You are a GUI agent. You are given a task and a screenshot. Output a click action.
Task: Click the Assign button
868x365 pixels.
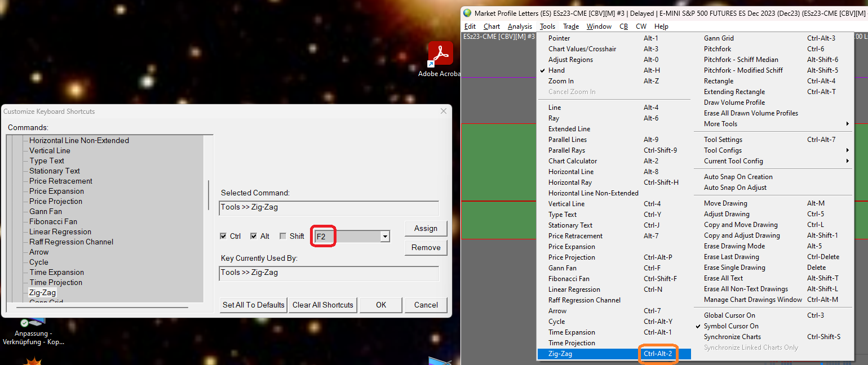point(426,228)
